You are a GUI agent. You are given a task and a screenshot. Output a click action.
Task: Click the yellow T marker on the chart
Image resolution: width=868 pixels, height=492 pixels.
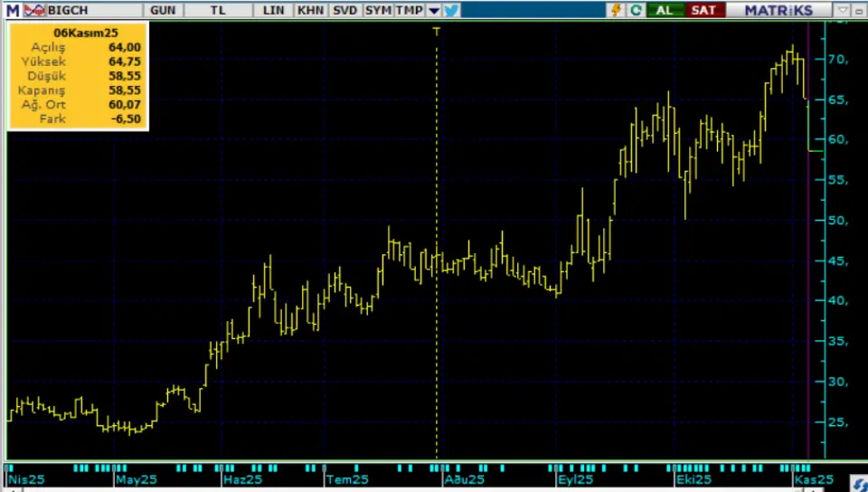pyautogui.click(x=437, y=32)
